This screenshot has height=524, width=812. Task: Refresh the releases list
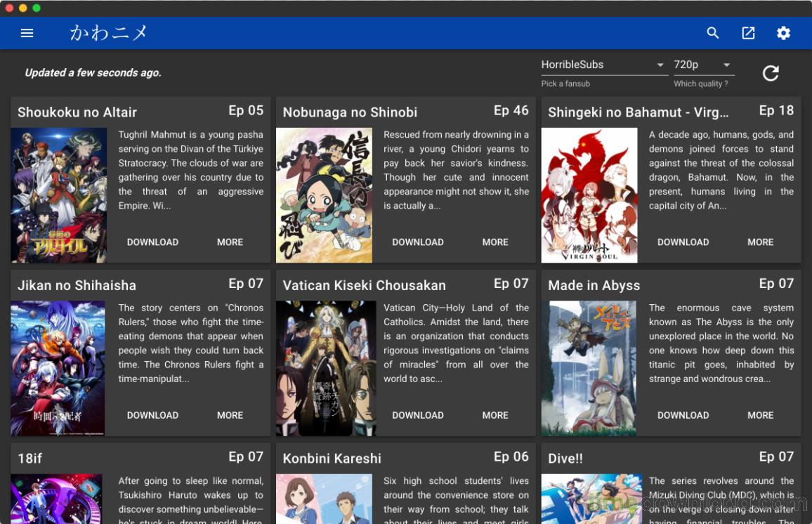click(771, 73)
